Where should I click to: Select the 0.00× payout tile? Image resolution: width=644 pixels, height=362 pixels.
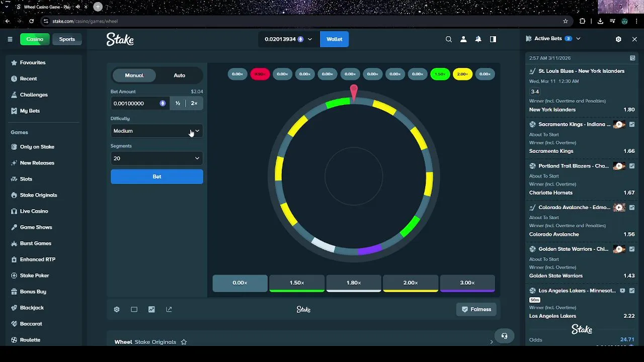(x=240, y=283)
